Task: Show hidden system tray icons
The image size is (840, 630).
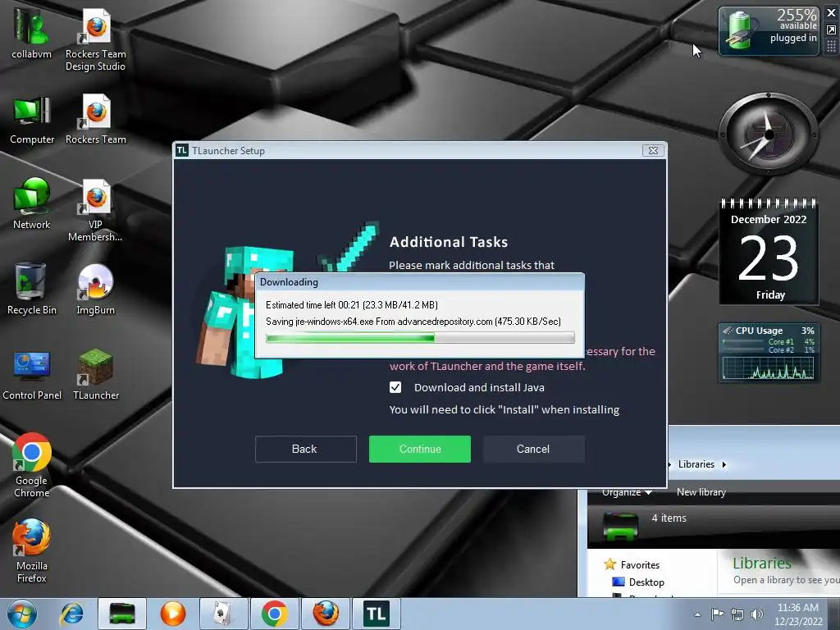Action: [697, 614]
